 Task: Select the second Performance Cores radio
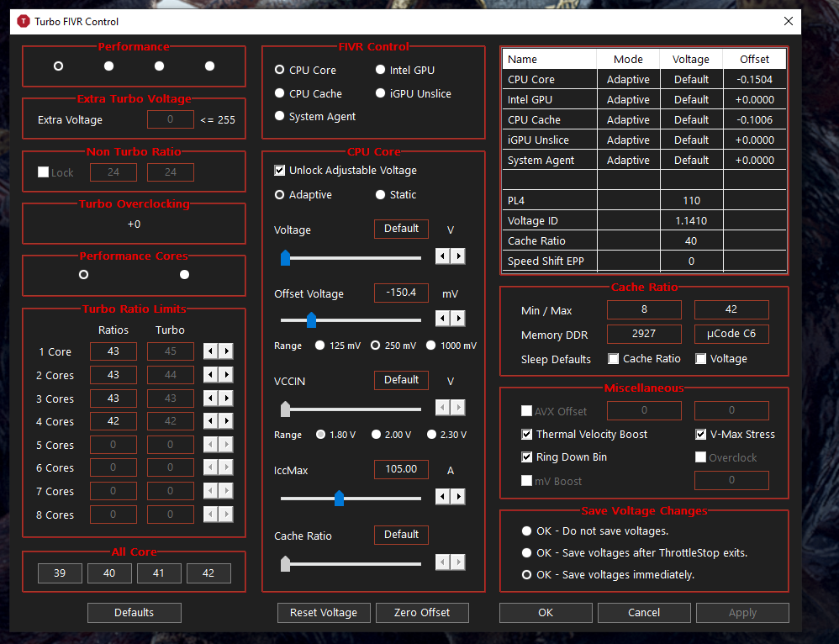pyautogui.click(x=185, y=275)
